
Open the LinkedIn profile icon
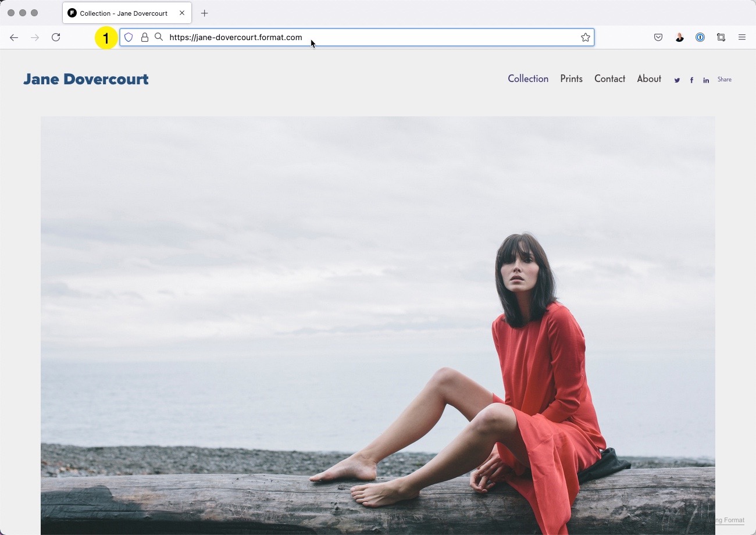coord(705,80)
